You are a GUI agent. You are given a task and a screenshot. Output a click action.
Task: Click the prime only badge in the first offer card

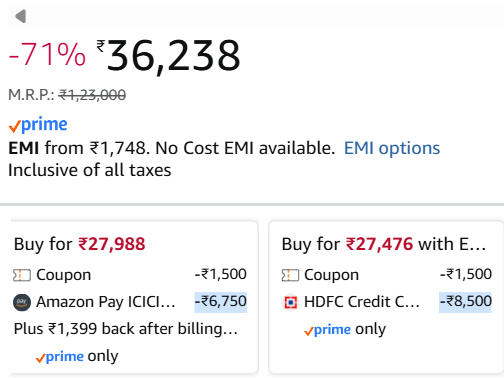click(x=77, y=356)
